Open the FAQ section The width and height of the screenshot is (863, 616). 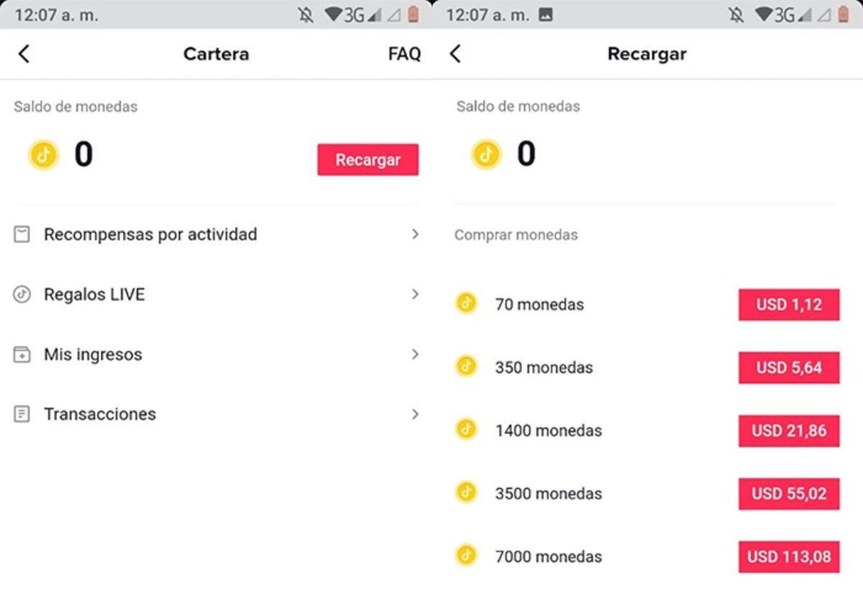coord(404,54)
